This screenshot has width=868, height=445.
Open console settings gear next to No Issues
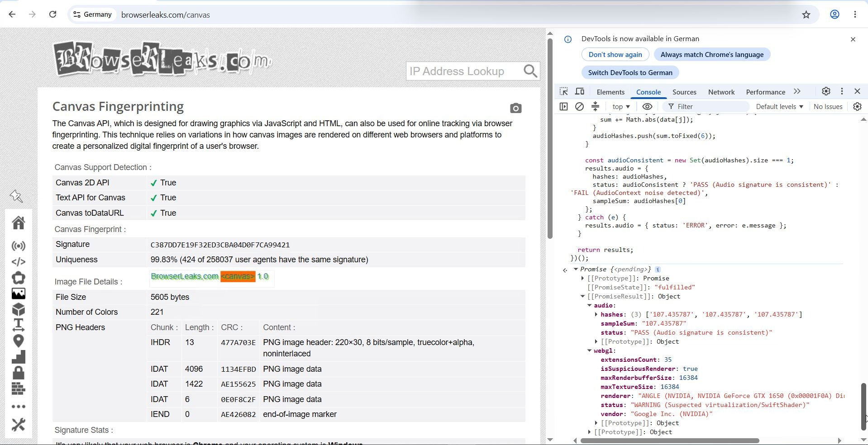[857, 107]
